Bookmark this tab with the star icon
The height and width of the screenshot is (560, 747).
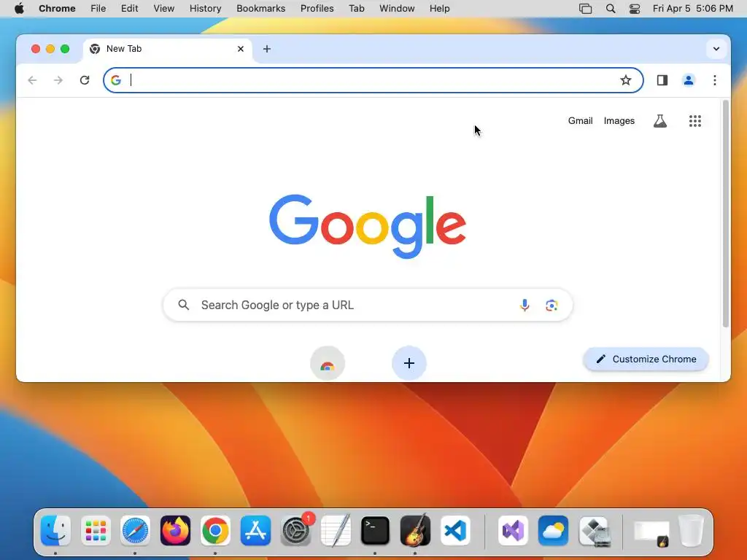point(625,80)
